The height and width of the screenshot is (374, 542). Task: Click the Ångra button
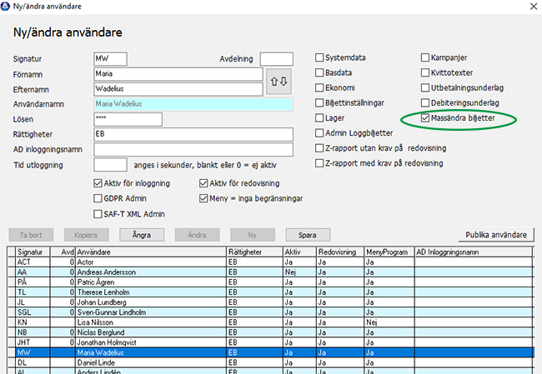[x=142, y=235]
